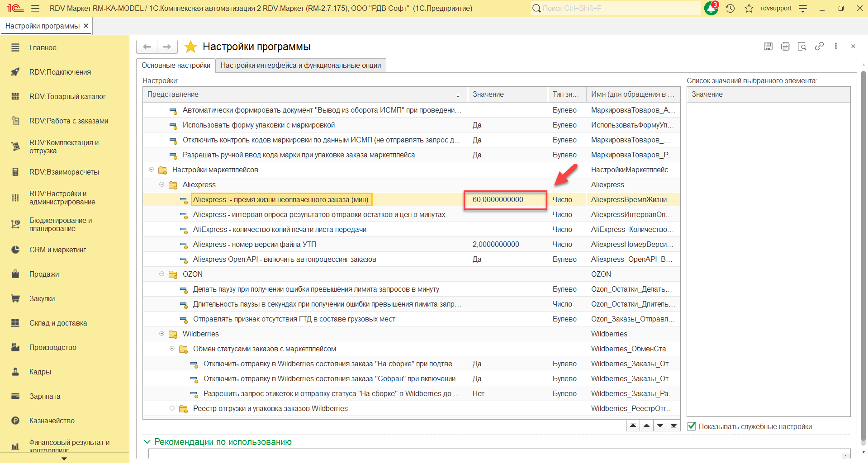Click the move-to-bottom arrow button
Screen dimensions: 868x463
click(x=674, y=425)
